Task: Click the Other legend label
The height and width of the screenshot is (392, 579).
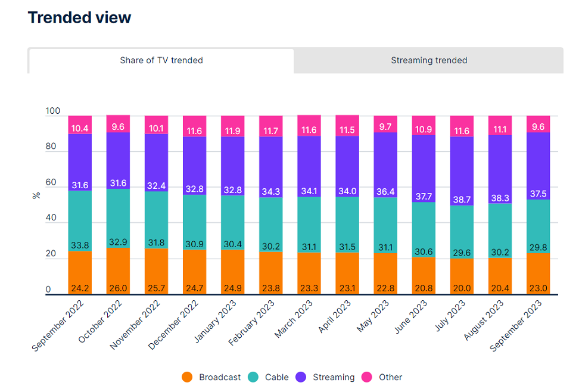Action: click(390, 377)
